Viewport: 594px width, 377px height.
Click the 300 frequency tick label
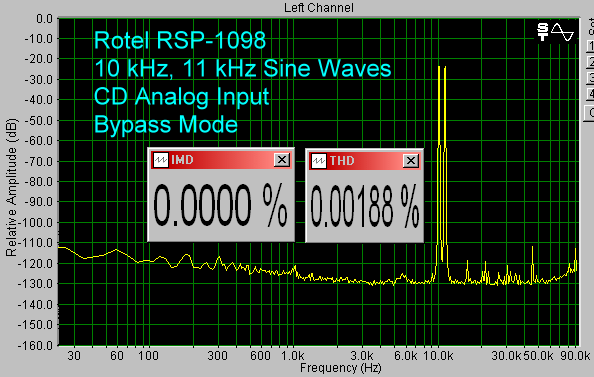pyautogui.click(x=217, y=356)
